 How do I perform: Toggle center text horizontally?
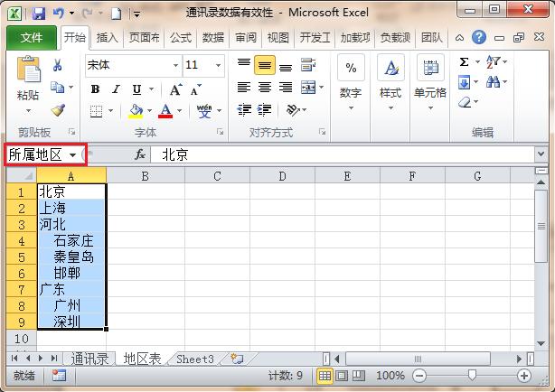265,87
